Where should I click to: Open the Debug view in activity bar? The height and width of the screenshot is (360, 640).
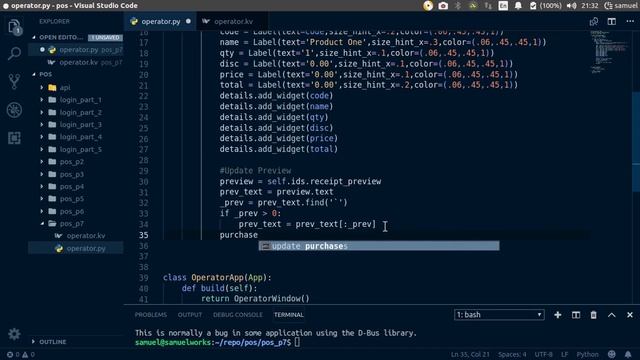pos(14,110)
